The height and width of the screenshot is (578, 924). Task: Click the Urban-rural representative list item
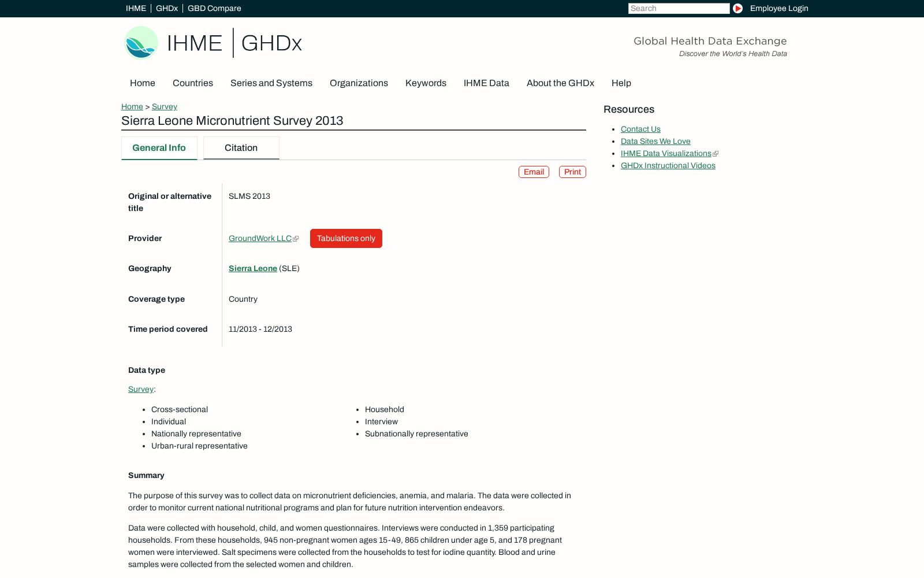click(x=199, y=446)
